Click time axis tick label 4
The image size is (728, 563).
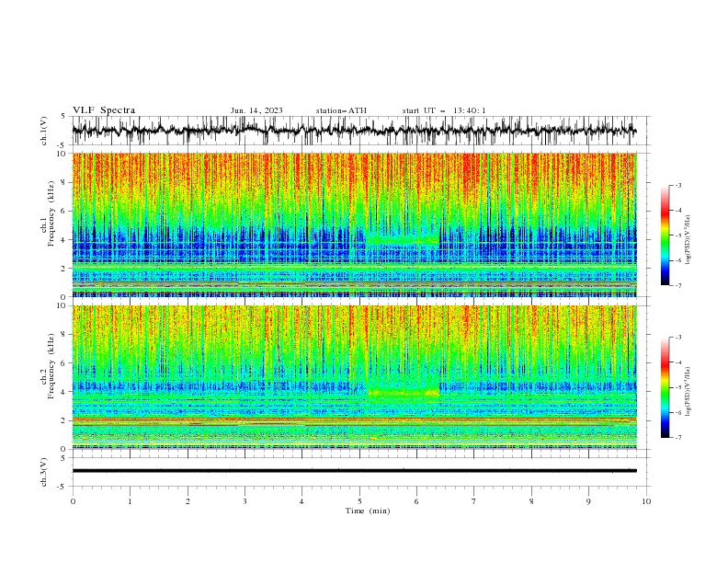coord(301,501)
